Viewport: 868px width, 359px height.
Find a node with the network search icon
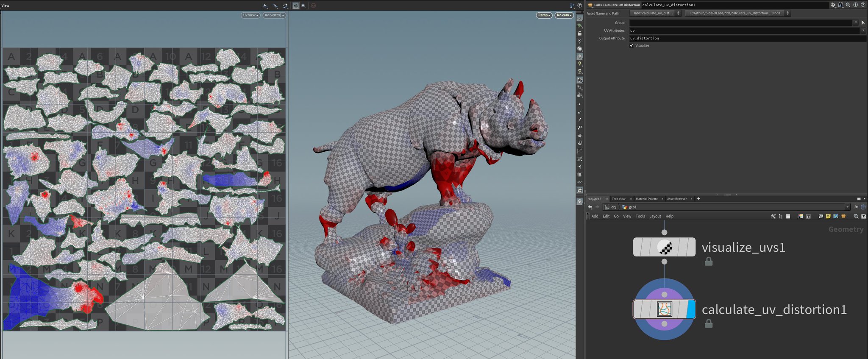[x=856, y=216]
